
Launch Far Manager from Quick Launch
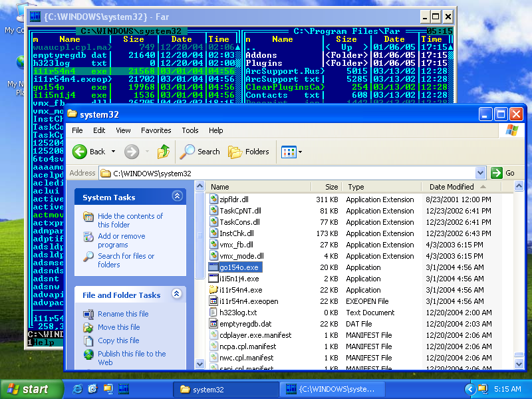pyautogui.click(x=124, y=389)
